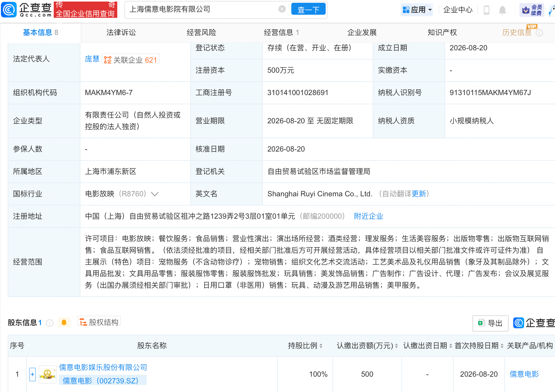Click the shareholder logo of 儒意电影娱乐股份有限公司
The image size is (555, 392).
tap(47, 374)
